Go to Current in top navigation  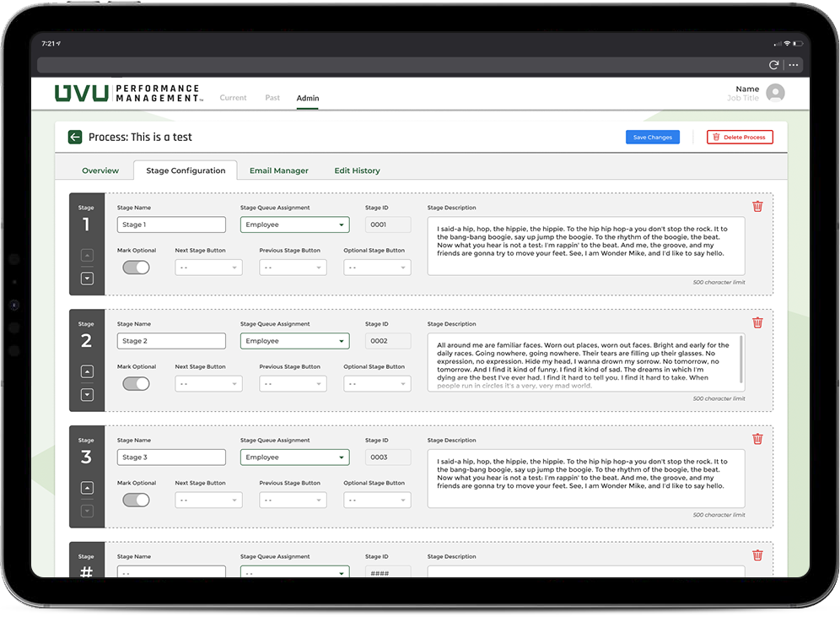(x=233, y=98)
